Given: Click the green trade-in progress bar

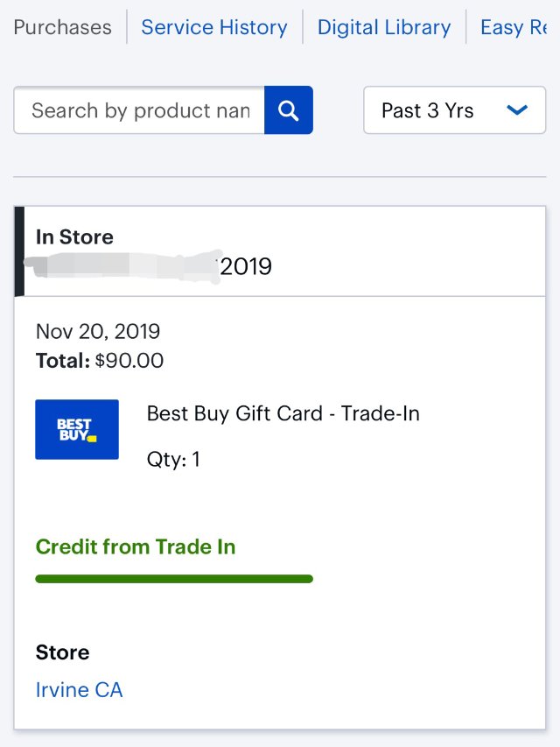Looking at the screenshot, I should (x=174, y=579).
